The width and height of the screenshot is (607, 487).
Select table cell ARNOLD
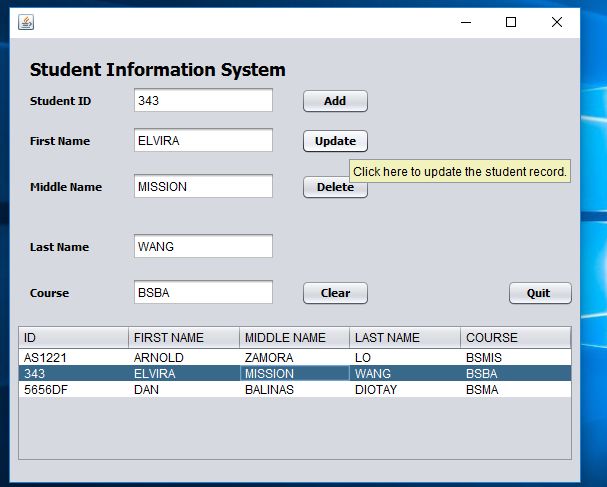click(184, 357)
